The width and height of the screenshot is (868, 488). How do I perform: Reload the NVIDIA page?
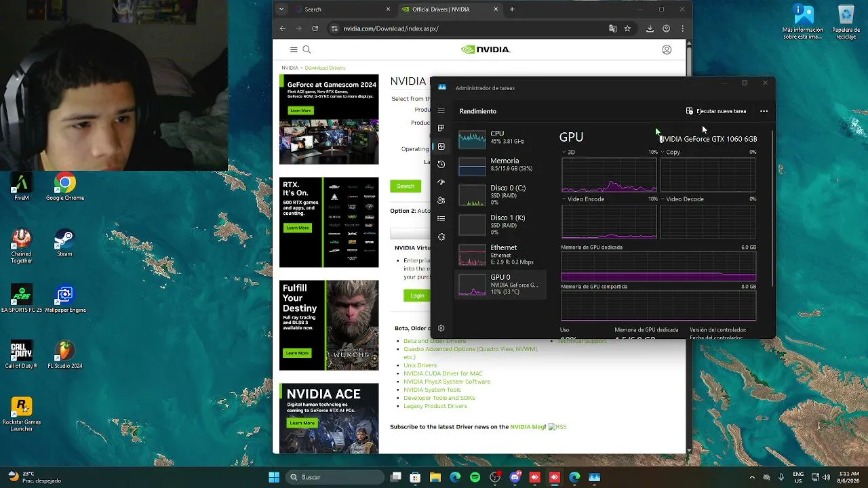click(x=315, y=28)
